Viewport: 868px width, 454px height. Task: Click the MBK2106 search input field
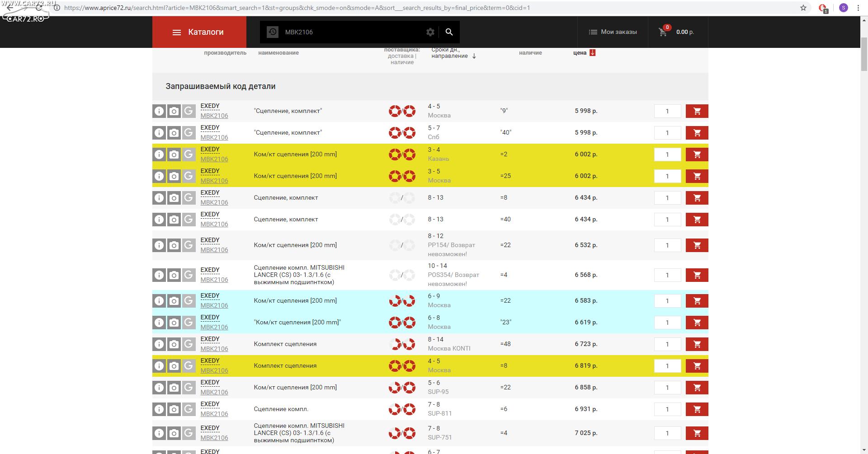(353, 32)
